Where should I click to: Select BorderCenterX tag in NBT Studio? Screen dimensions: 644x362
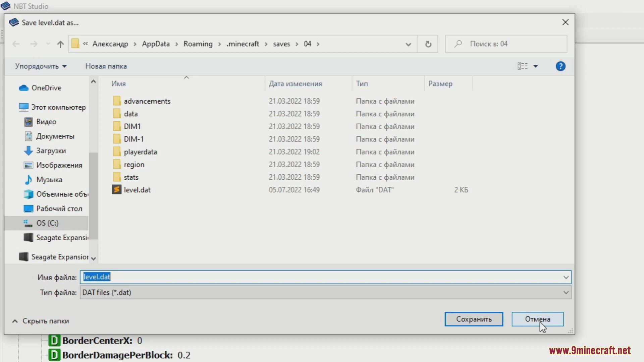(x=96, y=341)
